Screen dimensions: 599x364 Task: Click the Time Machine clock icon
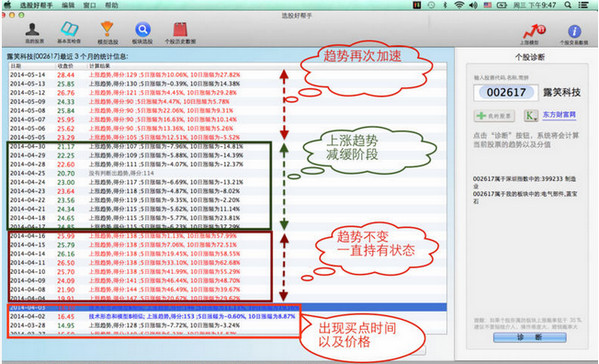pyautogui.click(x=431, y=5)
